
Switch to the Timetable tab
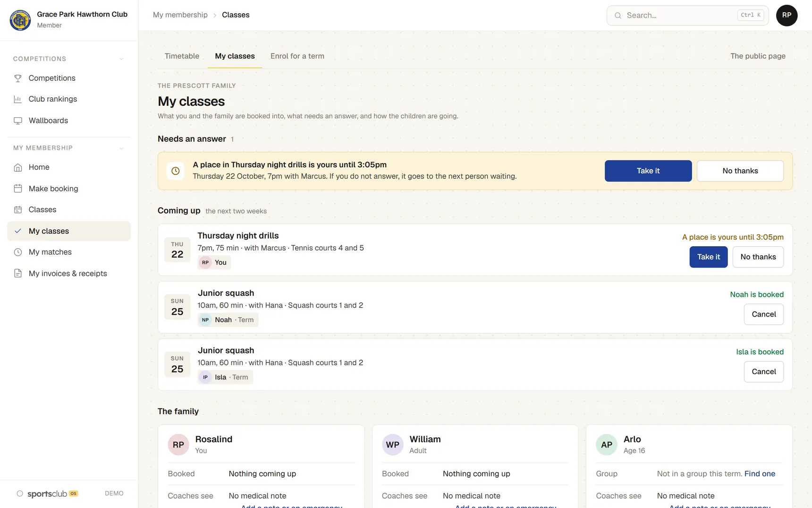(182, 56)
